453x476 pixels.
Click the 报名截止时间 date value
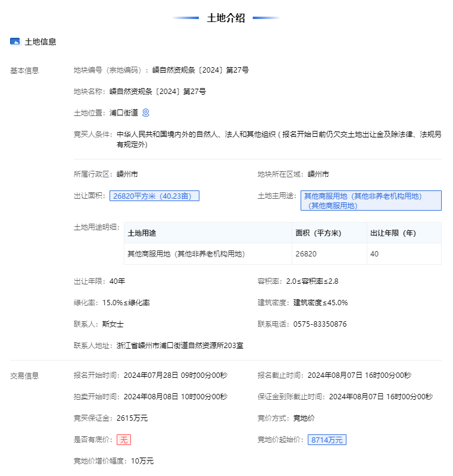[360, 375]
